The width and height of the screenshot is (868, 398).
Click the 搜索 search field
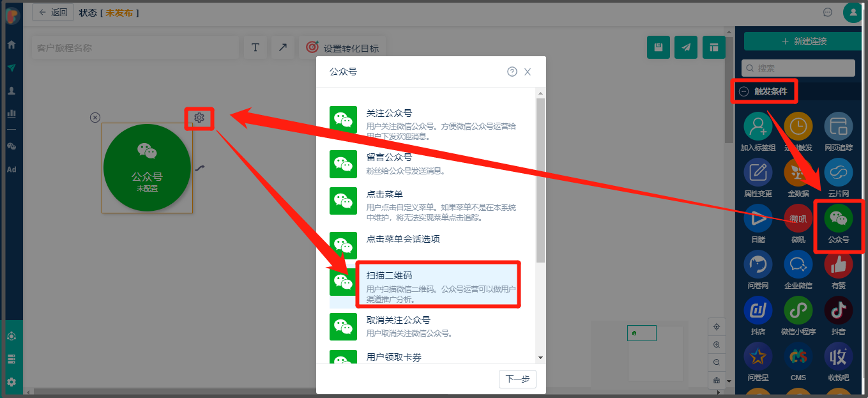pyautogui.click(x=798, y=68)
